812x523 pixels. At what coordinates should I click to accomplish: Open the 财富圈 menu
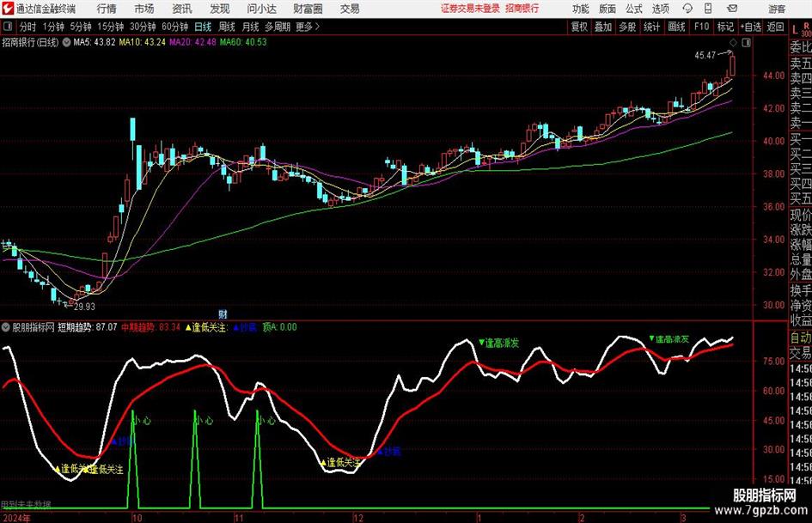tap(308, 9)
